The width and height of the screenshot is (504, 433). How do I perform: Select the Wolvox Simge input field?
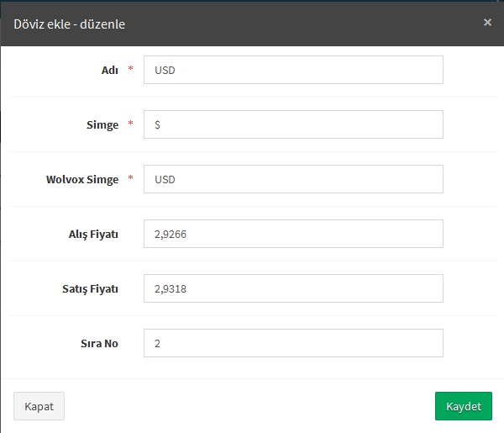[293, 179]
